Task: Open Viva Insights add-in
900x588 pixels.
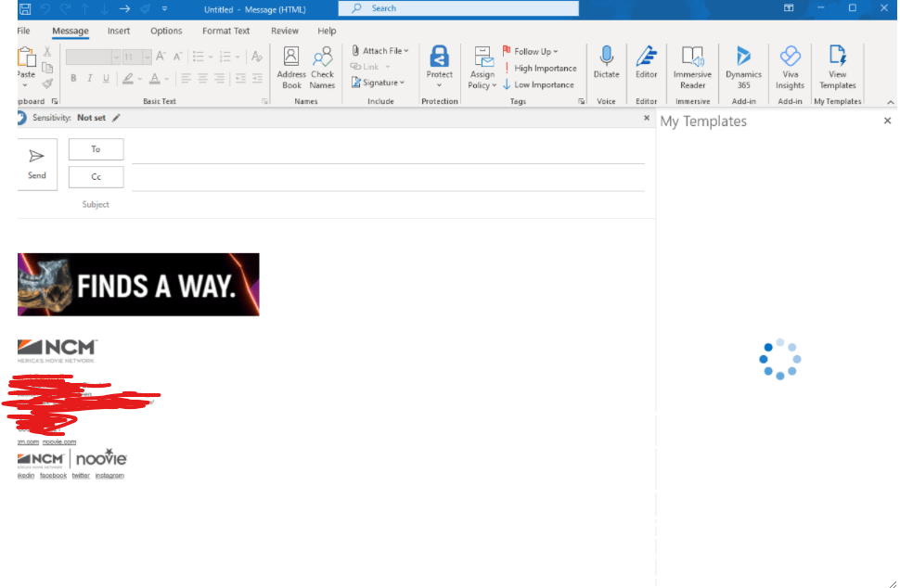Action: (x=790, y=68)
